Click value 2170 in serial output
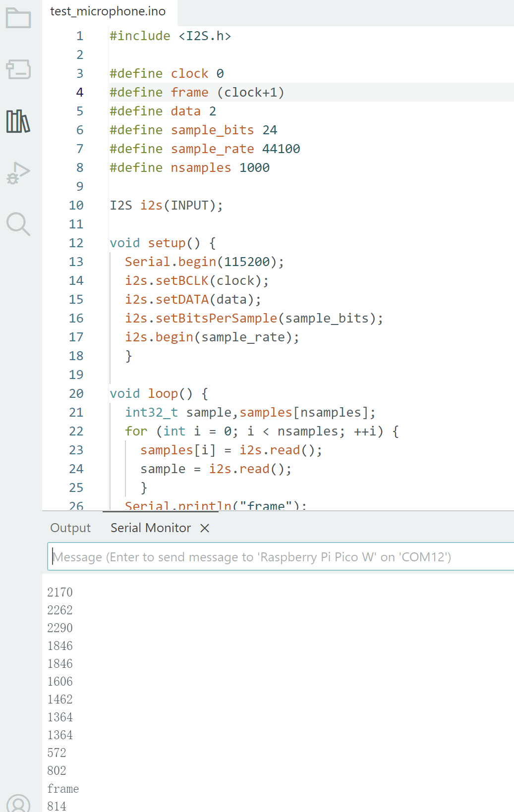Viewport: 514px width, 812px height. [60, 593]
